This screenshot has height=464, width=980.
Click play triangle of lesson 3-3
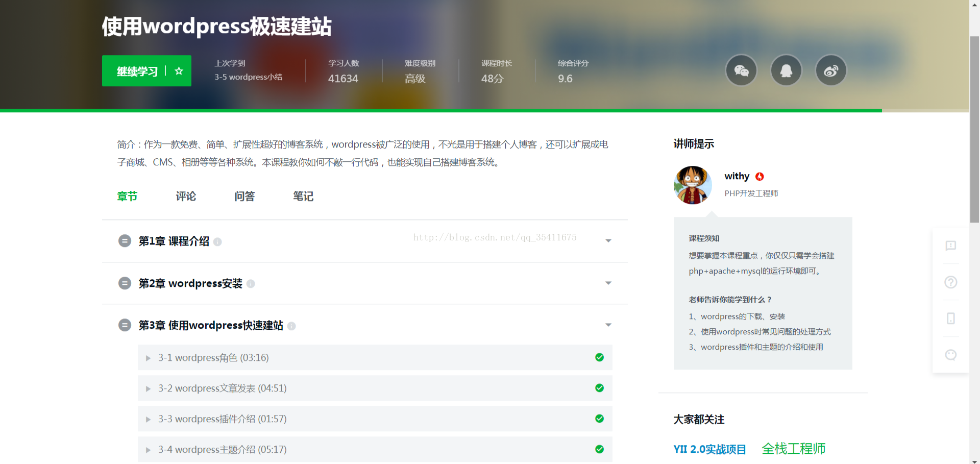(x=148, y=420)
